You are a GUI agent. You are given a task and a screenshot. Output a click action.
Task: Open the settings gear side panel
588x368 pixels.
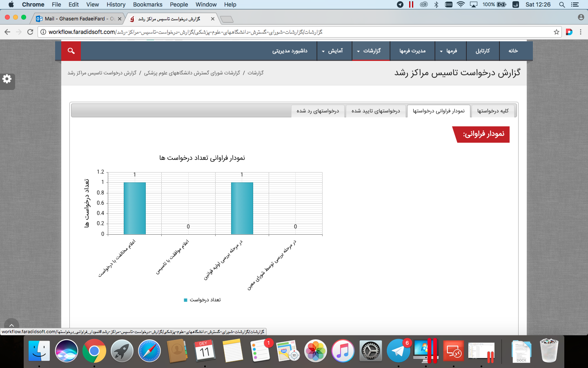point(7,79)
